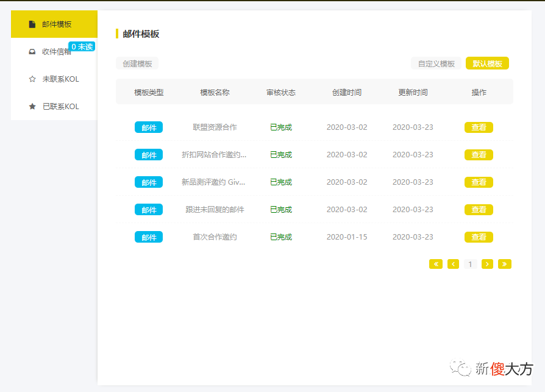Image resolution: width=545 pixels, height=392 pixels.
Task: Jump to first page with double-left arrow
Action: coord(436,264)
